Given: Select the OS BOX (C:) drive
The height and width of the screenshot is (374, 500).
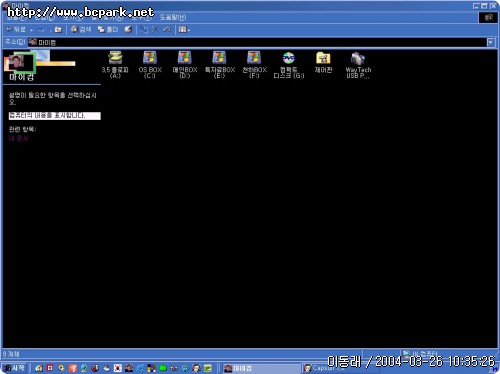Looking at the screenshot, I should [x=150, y=65].
